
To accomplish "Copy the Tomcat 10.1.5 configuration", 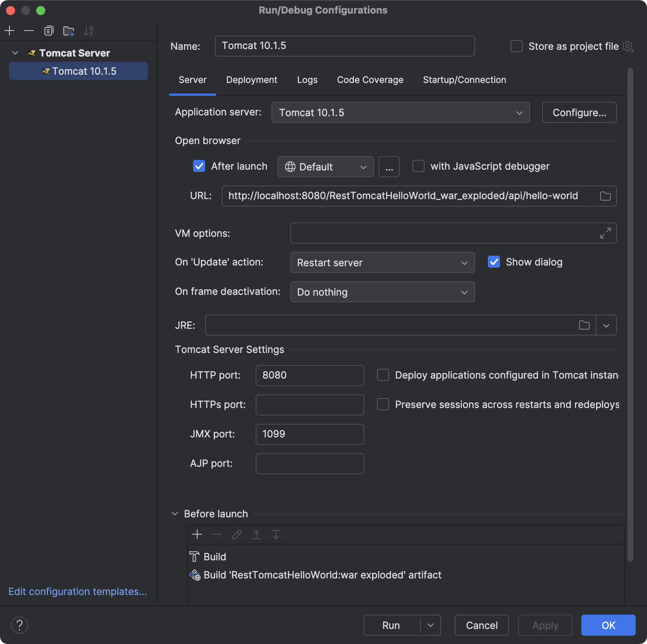I will 49,31.
